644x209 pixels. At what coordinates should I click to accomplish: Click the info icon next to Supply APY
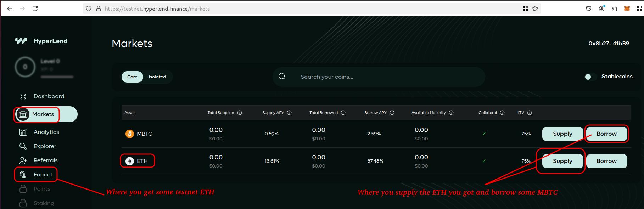[x=289, y=113]
